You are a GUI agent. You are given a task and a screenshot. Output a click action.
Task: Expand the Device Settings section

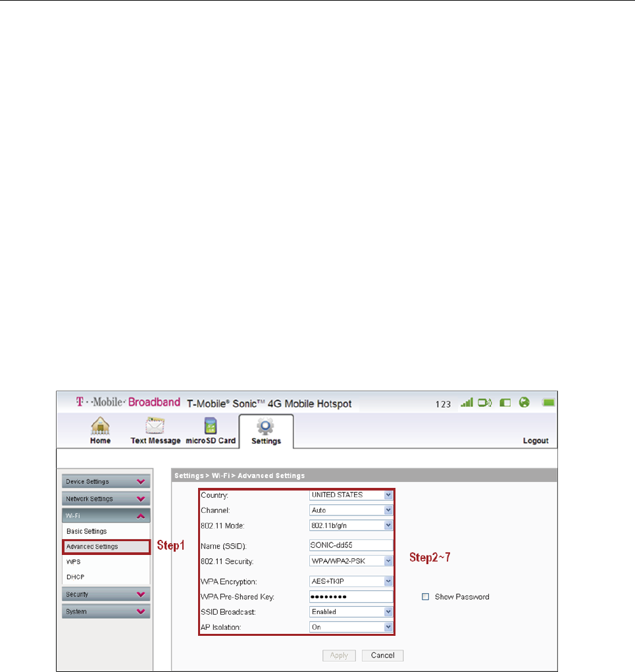pyautogui.click(x=106, y=481)
